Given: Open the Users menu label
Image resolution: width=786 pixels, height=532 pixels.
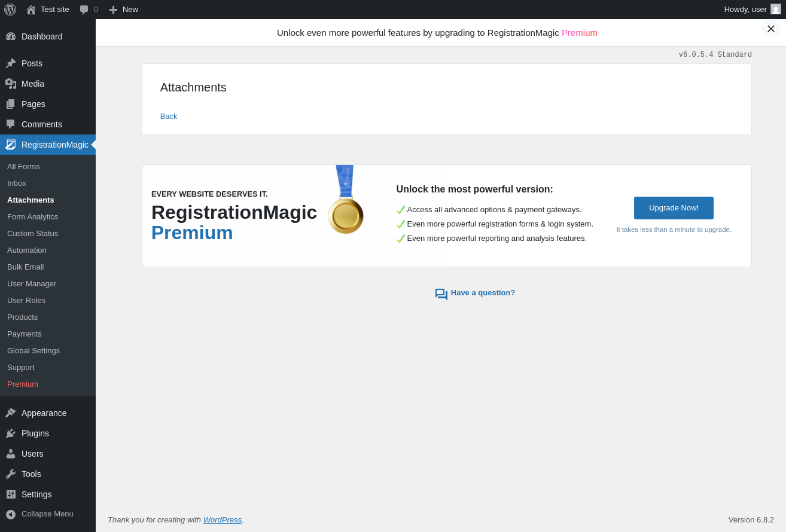Looking at the screenshot, I should 32,454.
